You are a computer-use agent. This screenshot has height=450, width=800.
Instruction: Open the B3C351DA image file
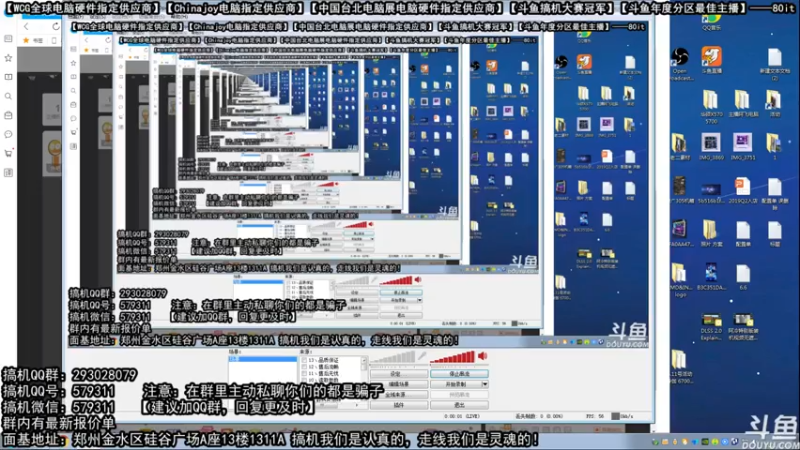click(x=711, y=278)
